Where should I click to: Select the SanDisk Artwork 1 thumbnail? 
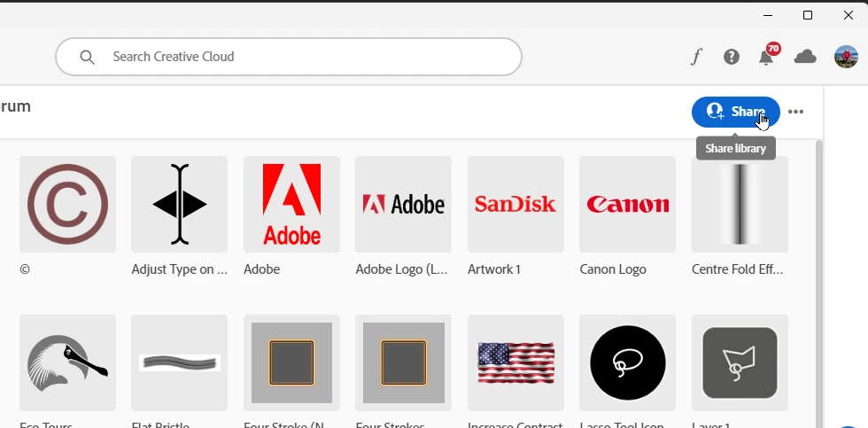point(515,205)
